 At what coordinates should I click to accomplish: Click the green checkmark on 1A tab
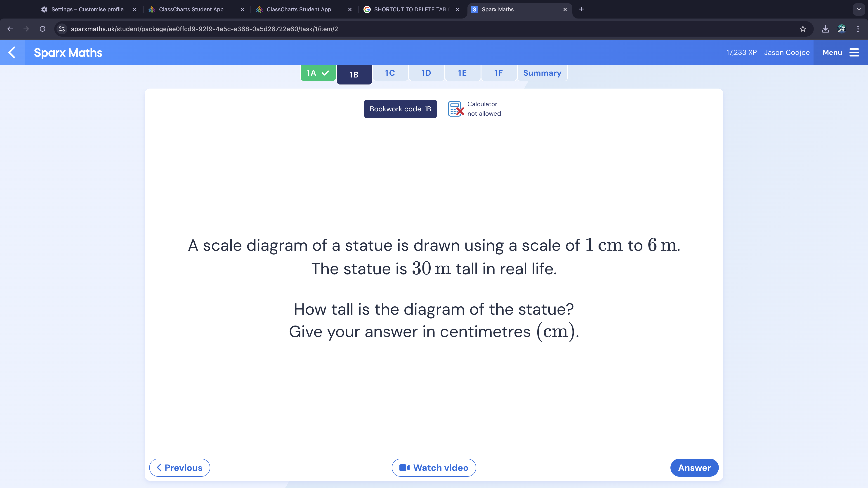pos(326,73)
